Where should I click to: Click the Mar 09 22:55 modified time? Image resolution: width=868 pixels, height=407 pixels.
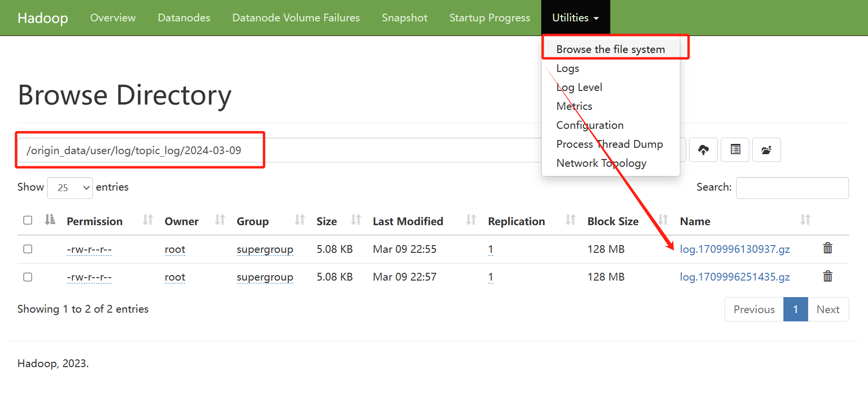tap(405, 249)
